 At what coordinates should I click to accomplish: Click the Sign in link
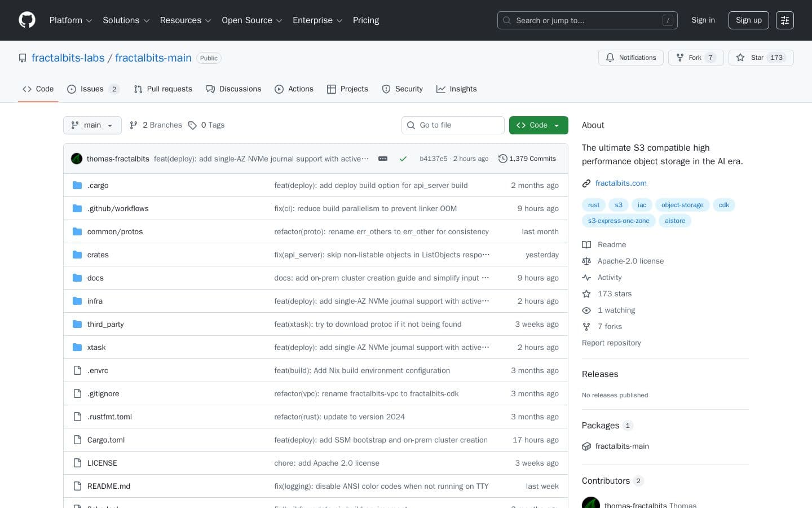click(x=703, y=20)
